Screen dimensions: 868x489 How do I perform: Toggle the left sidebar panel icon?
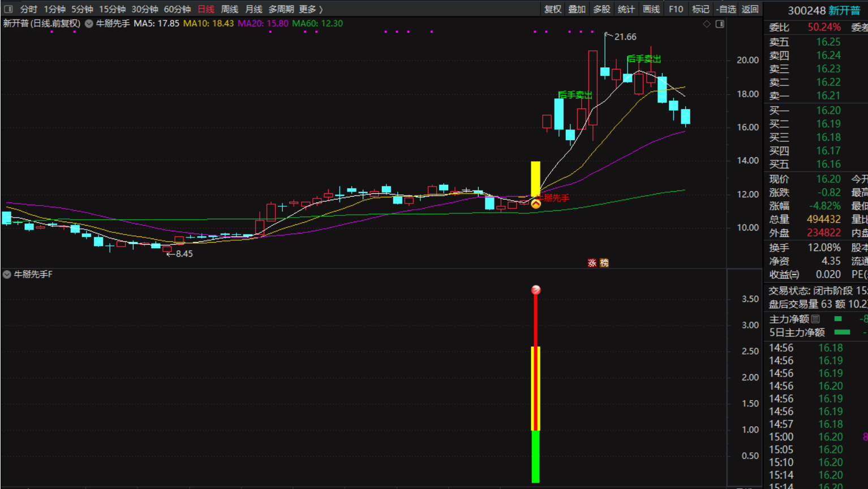pyautogui.click(x=8, y=9)
